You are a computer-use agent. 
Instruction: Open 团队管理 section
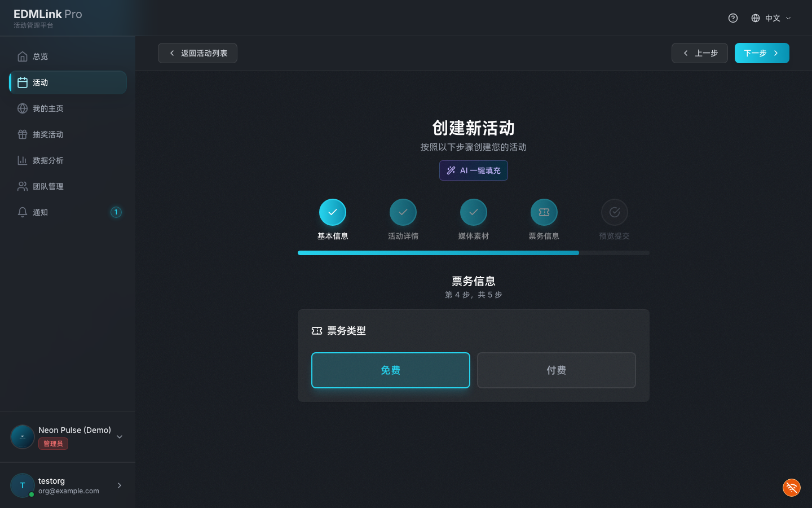(68, 186)
